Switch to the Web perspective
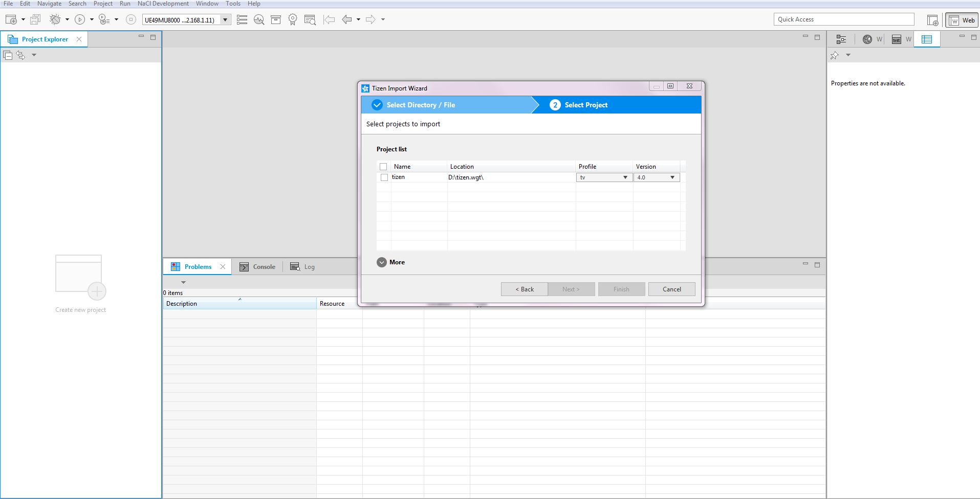980x499 pixels. (x=962, y=20)
